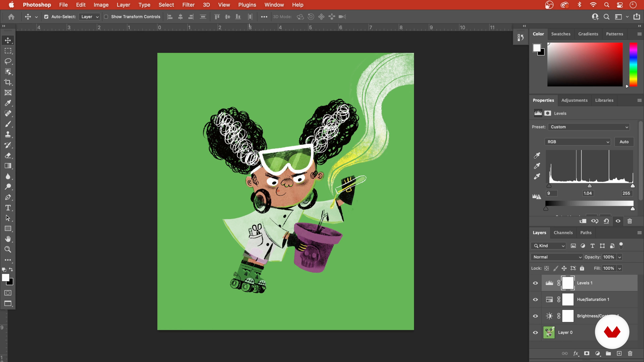Screen dimensions: 644x362
Task: Open the Plugins menu
Action: click(247, 5)
